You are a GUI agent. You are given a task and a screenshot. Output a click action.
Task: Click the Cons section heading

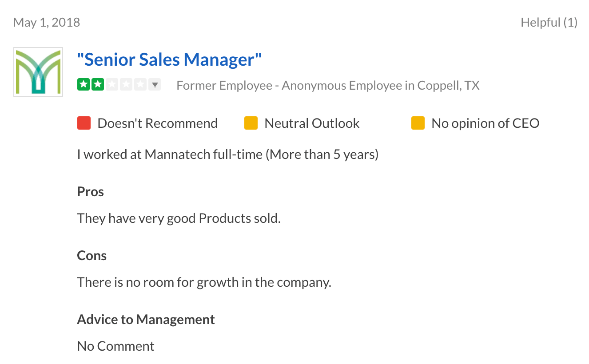coord(92,256)
